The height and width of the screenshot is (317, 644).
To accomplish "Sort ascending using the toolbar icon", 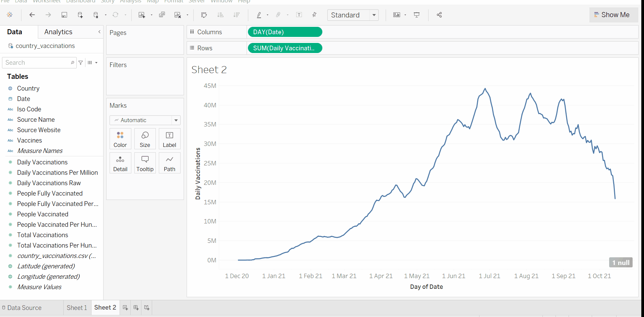I will pos(220,15).
